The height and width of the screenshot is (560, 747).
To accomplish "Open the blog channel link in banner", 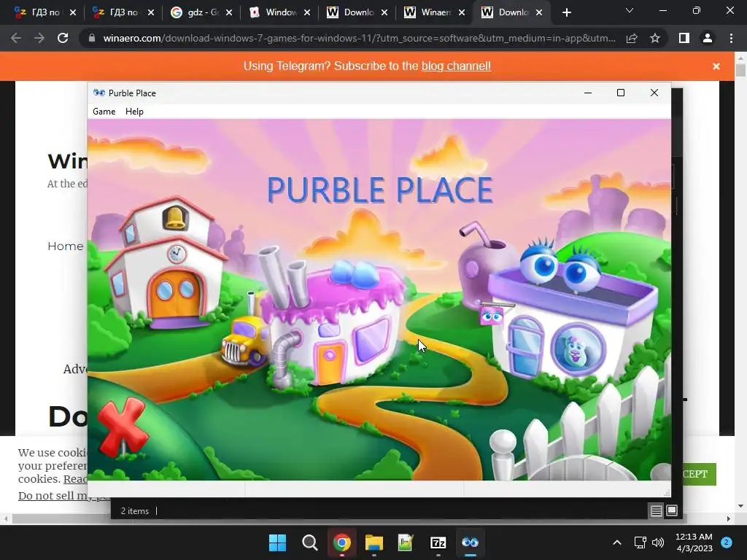I will point(456,66).
